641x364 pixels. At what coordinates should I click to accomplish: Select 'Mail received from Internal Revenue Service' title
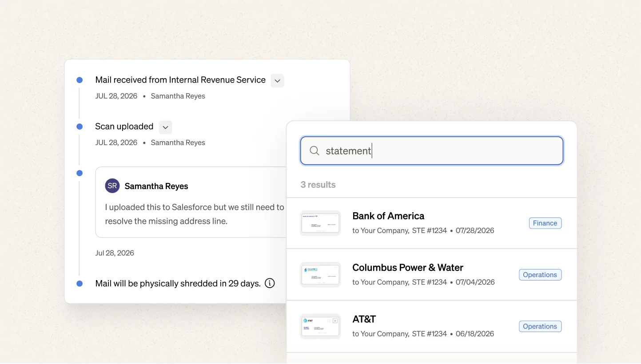coord(180,80)
